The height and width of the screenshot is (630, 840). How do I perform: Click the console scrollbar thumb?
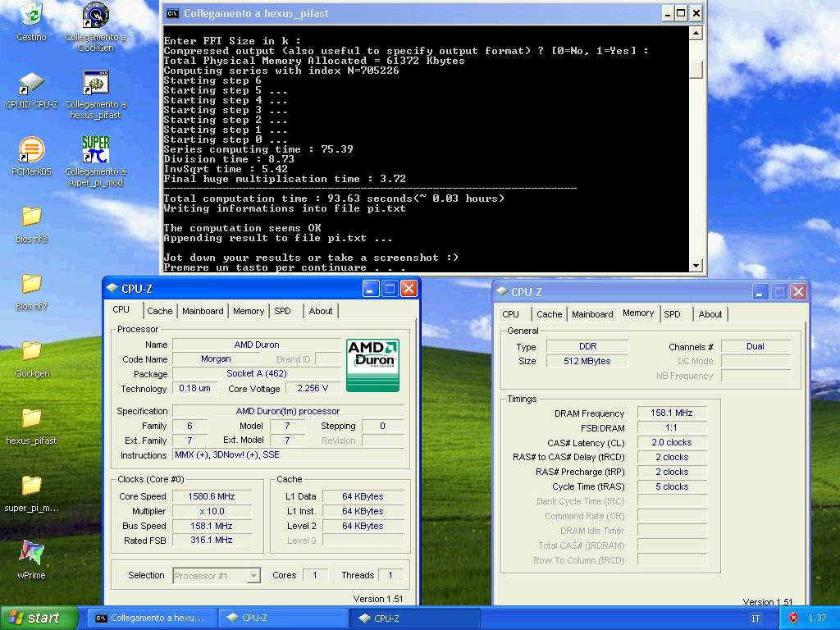coord(696,70)
